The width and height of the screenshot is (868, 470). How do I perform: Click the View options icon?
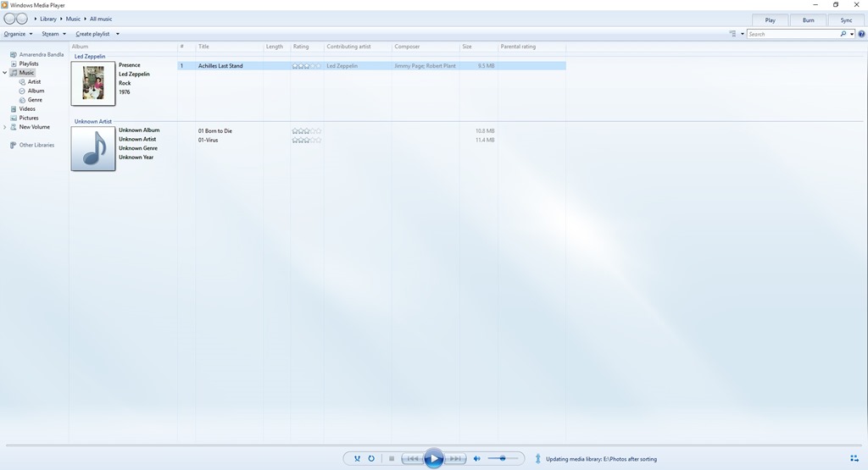click(x=733, y=34)
